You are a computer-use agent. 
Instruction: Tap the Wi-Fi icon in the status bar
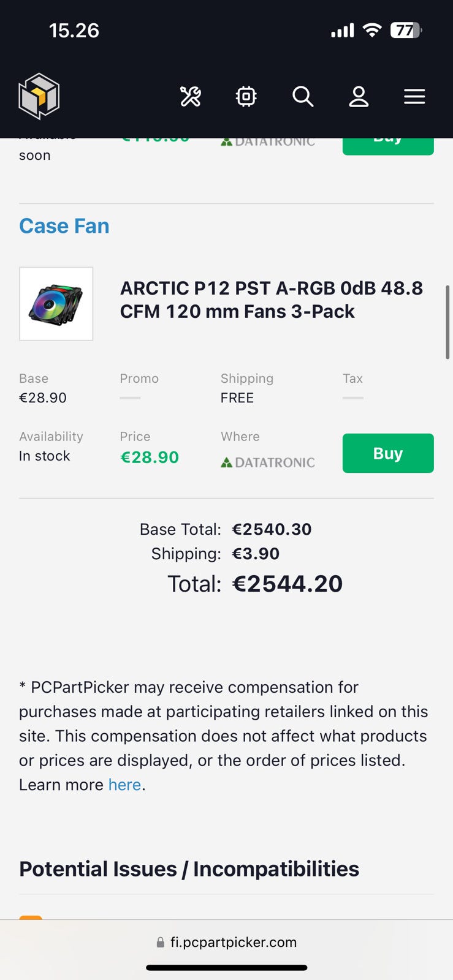(371, 30)
